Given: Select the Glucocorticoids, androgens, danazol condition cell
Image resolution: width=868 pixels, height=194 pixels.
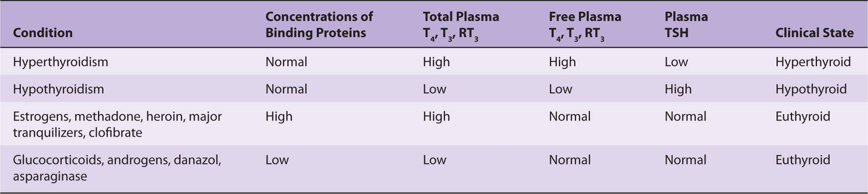Looking at the screenshot, I should (x=117, y=168).
